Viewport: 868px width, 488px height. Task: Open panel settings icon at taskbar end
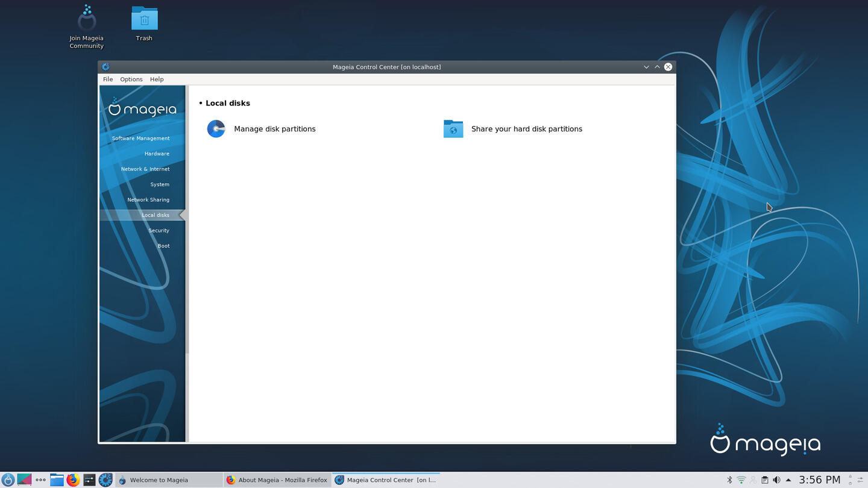click(861, 480)
